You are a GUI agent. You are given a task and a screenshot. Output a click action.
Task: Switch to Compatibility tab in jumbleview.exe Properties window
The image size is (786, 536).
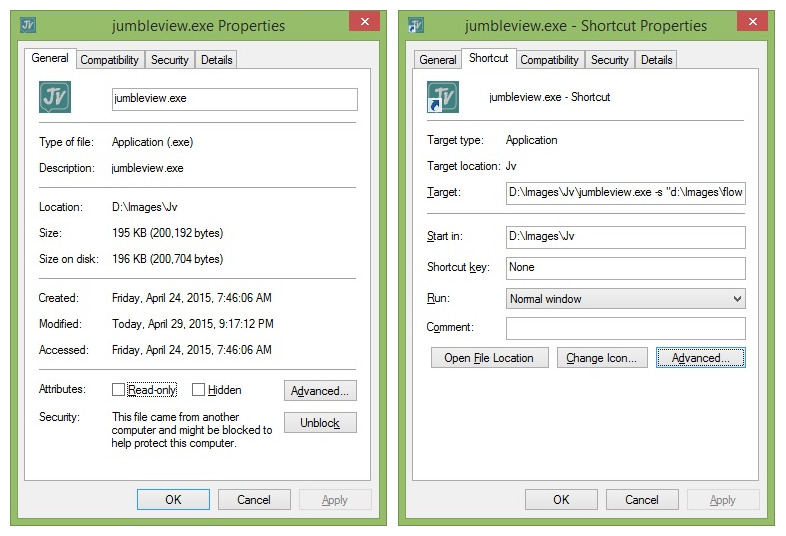coord(109,60)
